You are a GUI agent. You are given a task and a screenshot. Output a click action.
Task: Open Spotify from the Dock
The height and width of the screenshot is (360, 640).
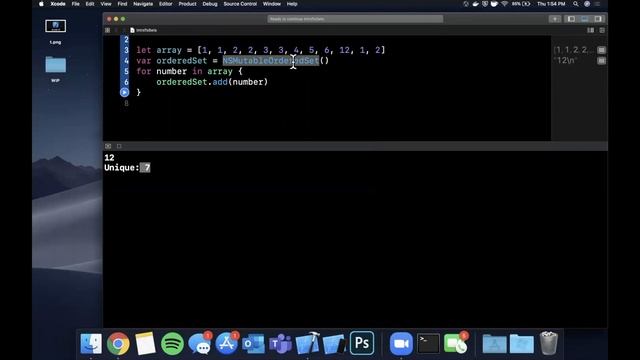[x=172, y=343]
